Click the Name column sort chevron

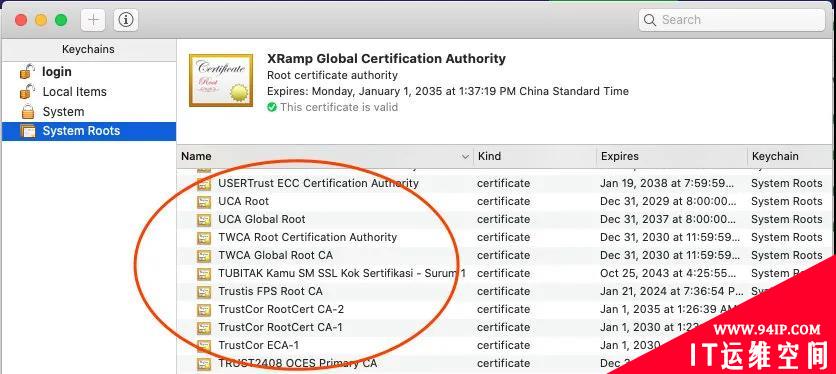coord(465,157)
